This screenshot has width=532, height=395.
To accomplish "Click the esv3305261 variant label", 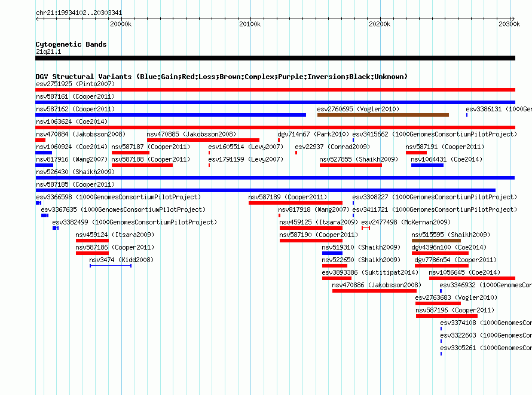I will tap(486, 348).
